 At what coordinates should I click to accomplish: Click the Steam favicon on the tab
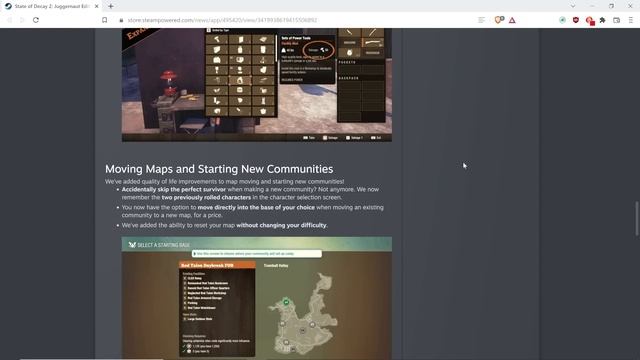tap(8, 6)
